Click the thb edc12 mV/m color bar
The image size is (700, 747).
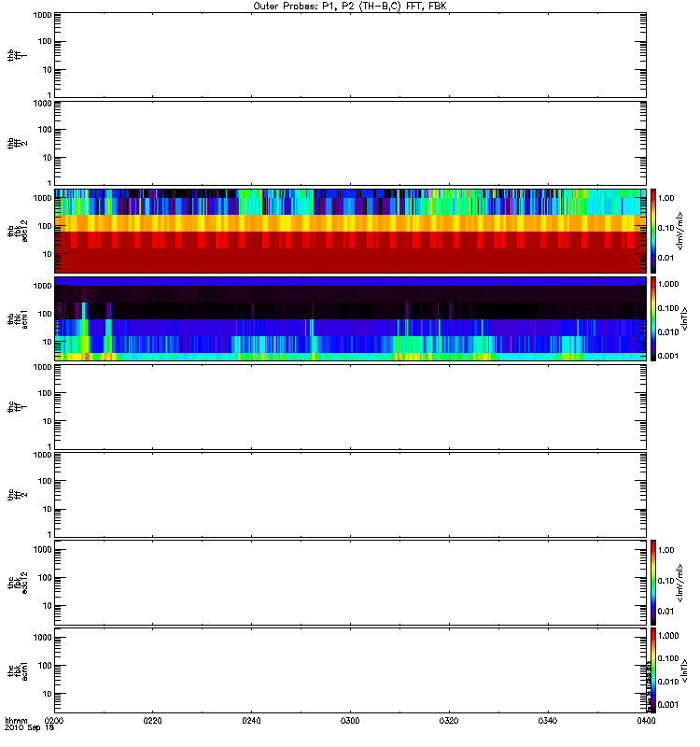click(653, 231)
